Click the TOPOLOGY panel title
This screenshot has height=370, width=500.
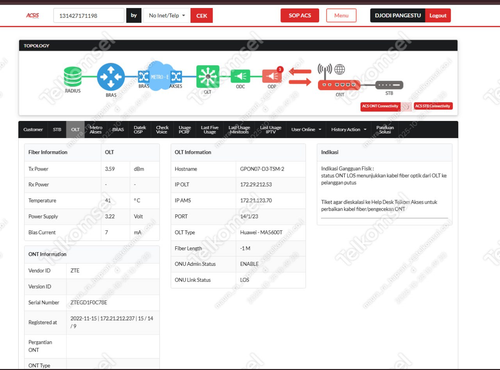pyautogui.click(x=36, y=46)
